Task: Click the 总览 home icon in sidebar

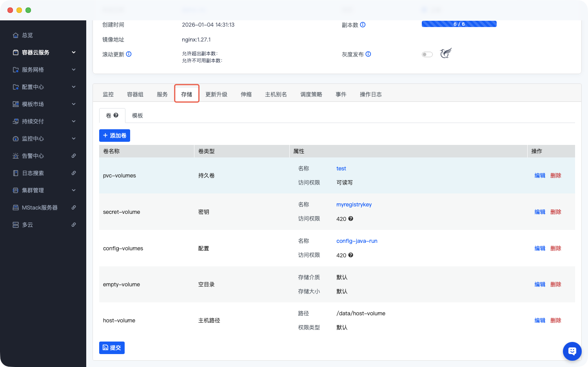Action: (16, 35)
